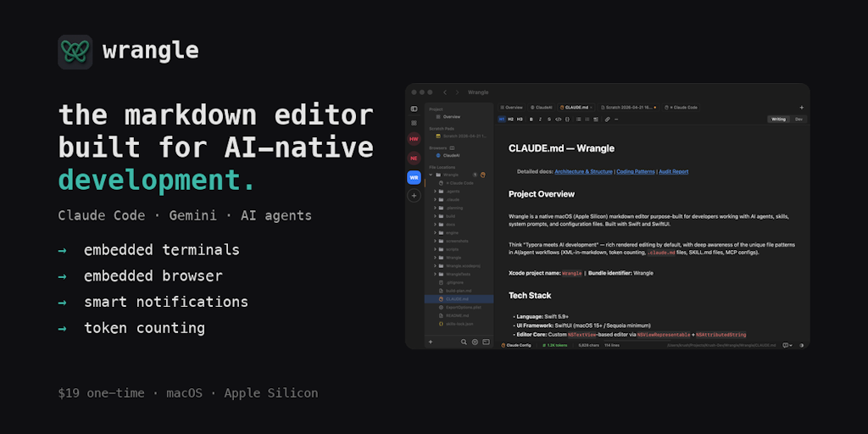Image resolution: width=868 pixels, height=434 pixels.
Task: Click the search icon in sidebar footer
Action: [464, 342]
